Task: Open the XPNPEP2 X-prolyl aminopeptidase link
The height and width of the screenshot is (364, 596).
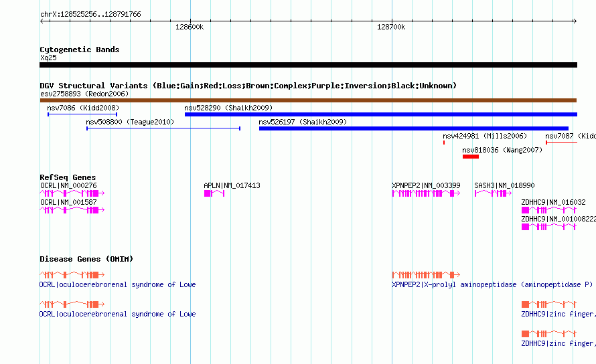Action: point(492,284)
